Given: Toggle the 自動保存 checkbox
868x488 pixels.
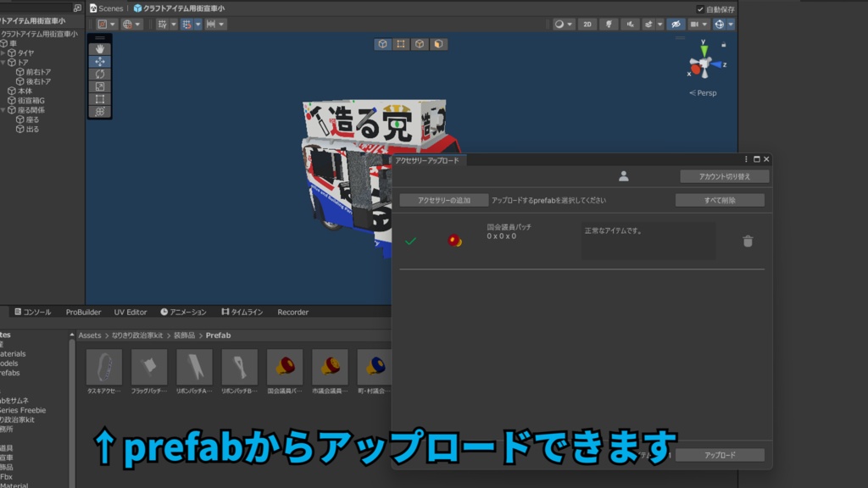Looking at the screenshot, I should click(700, 8).
